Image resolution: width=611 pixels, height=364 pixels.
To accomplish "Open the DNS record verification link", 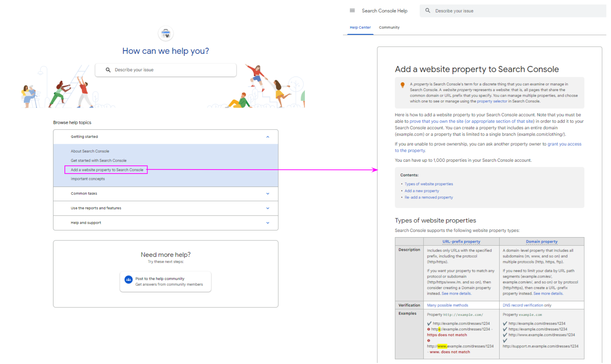I will (x=523, y=305).
